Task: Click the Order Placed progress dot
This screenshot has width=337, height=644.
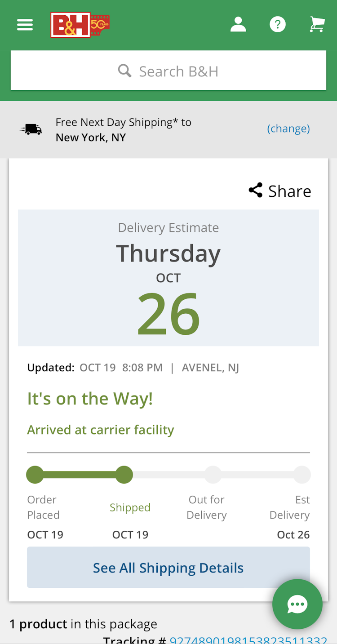Action: [35, 475]
